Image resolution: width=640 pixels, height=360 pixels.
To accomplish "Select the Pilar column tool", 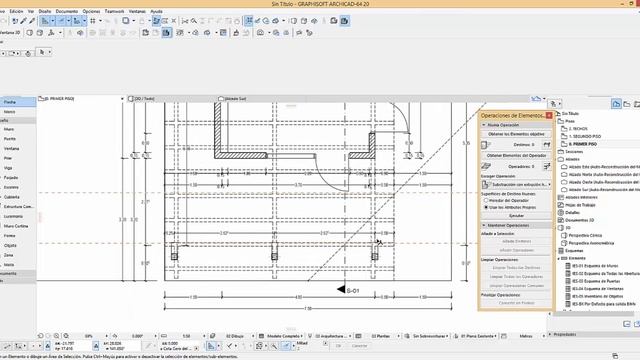I will (x=18, y=158).
